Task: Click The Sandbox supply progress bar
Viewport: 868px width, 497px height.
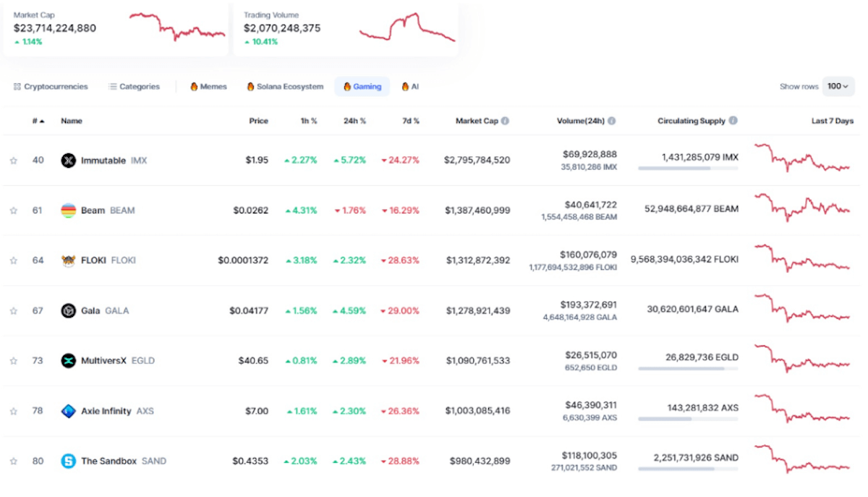Action: coord(688,469)
